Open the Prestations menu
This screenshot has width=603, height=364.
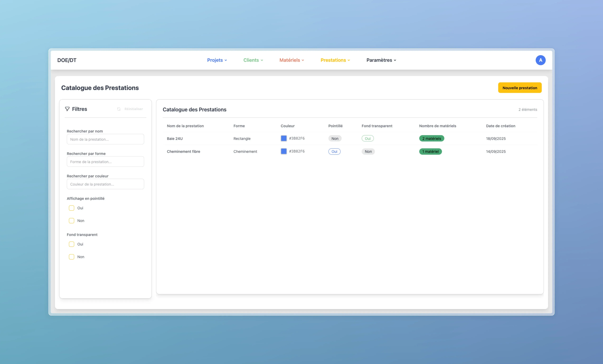(x=335, y=60)
